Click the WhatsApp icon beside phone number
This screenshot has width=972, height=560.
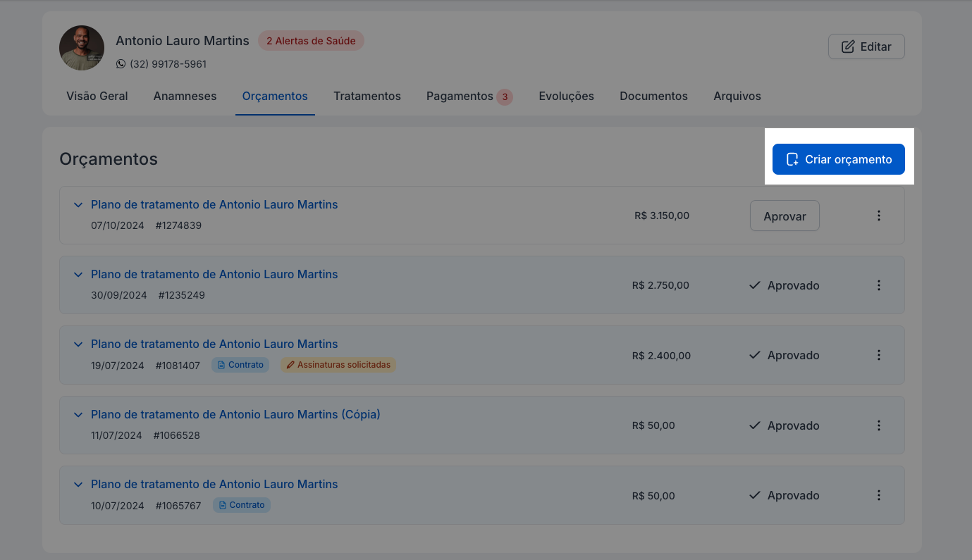pos(121,64)
